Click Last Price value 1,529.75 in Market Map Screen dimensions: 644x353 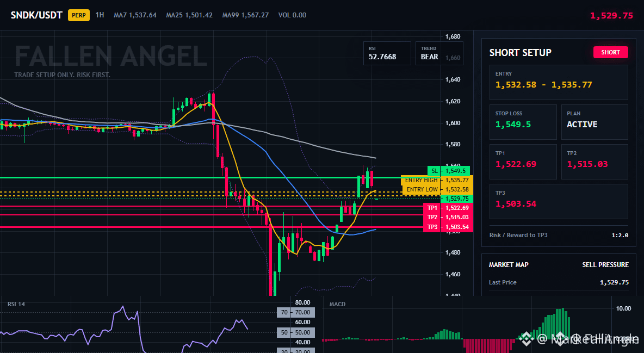(614, 282)
